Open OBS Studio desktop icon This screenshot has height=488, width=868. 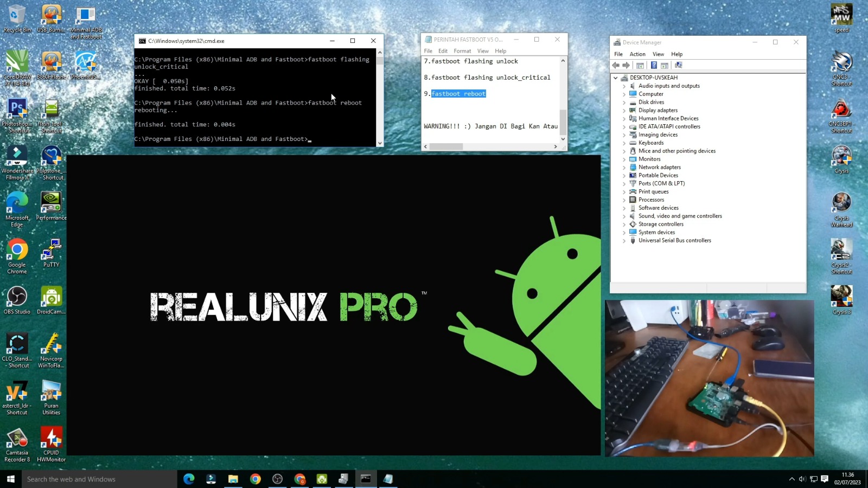[17, 300]
